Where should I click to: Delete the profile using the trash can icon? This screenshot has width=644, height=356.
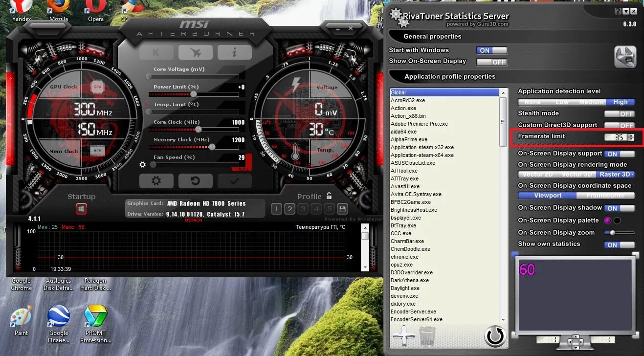[427, 336]
